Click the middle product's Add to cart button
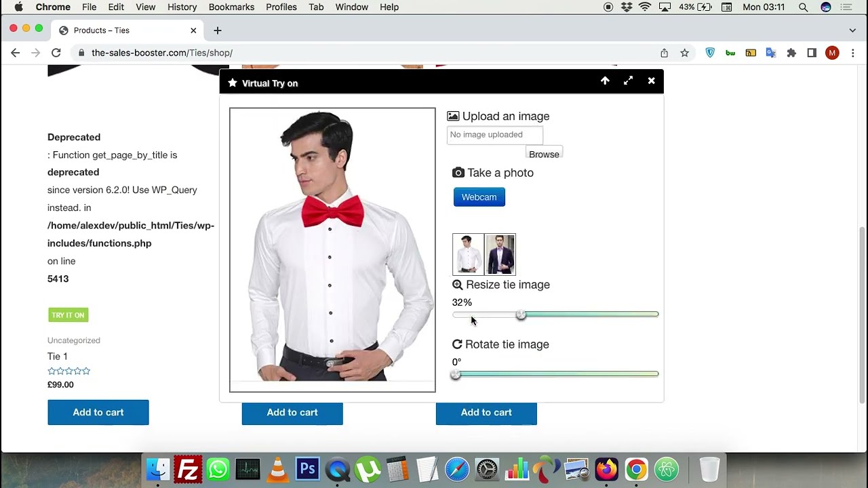 pyautogui.click(x=292, y=413)
